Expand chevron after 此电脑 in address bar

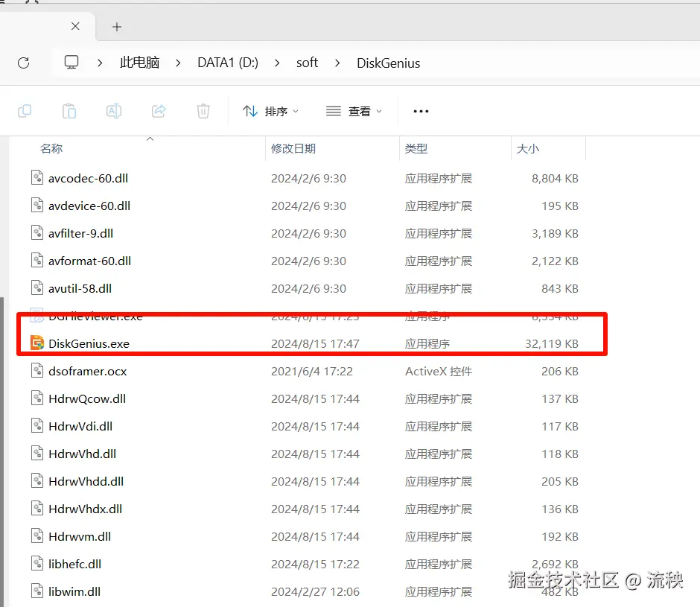pos(178,63)
